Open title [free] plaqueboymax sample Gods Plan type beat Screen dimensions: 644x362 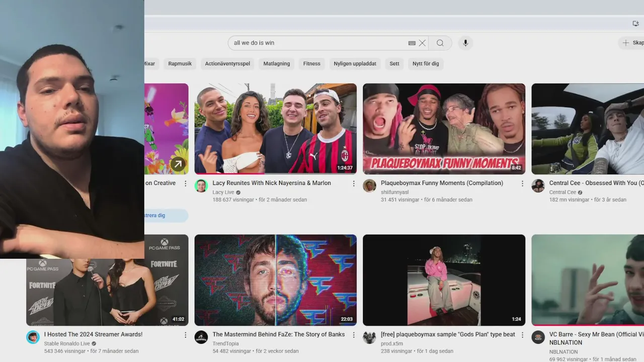click(x=448, y=334)
